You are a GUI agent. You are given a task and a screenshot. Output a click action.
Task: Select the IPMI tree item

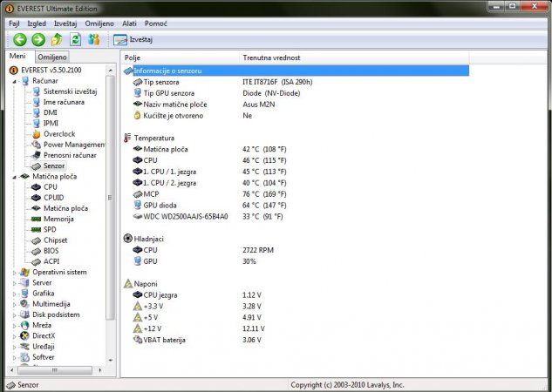tap(51, 123)
